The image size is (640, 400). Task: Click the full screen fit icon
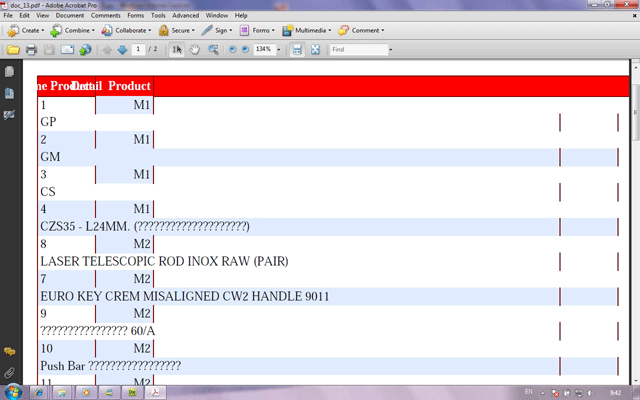tap(315, 50)
